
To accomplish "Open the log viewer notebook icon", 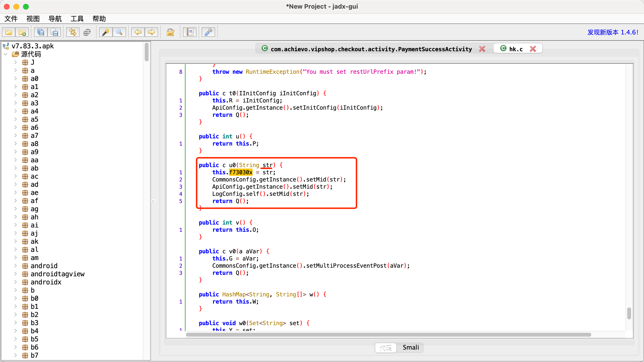I will tap(190, 32).
